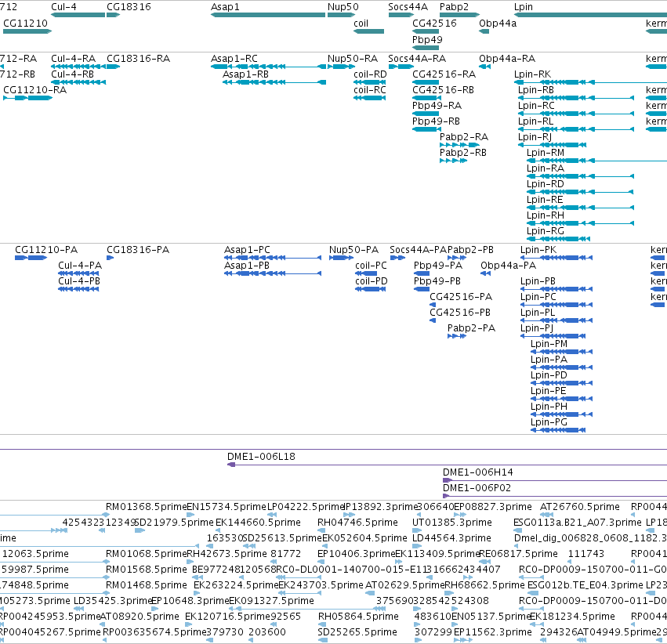The image size is (667, 644).
Task: Click transcript coil-RC
Action: pyautogui.click(x=369, y=98)
